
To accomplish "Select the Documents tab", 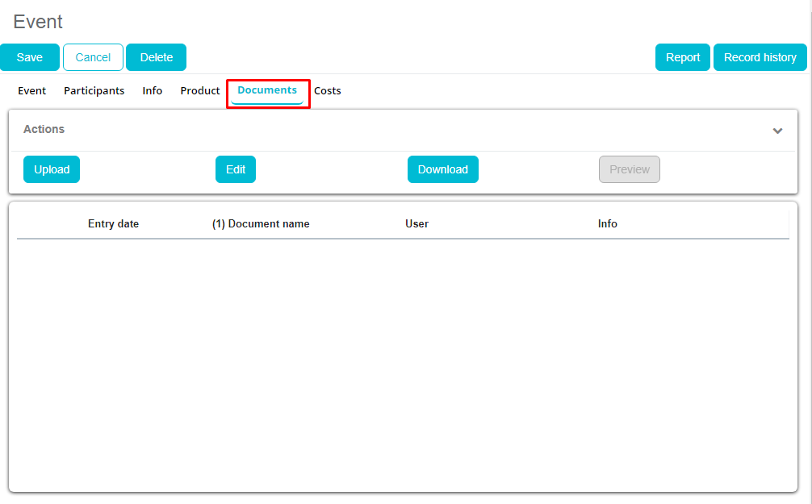I will (267, 91).
